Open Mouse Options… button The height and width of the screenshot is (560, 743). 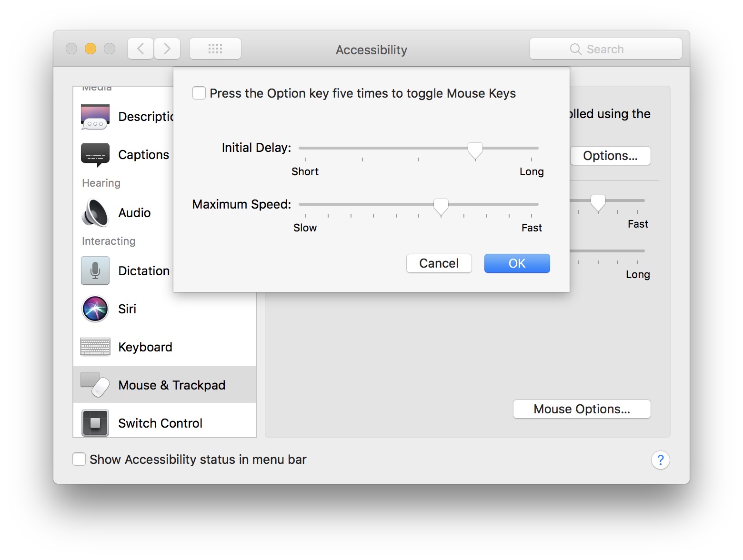582,409
